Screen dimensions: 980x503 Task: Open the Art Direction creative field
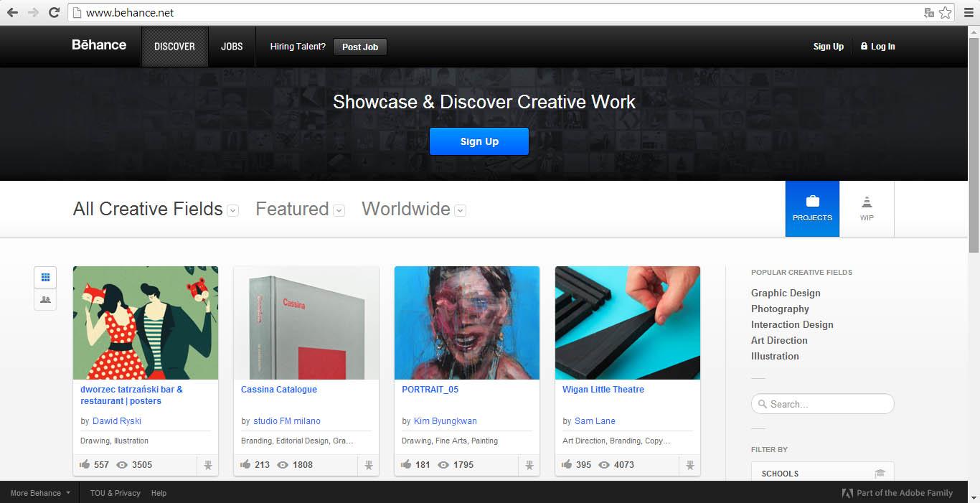pyautogui.click(x=779, y=340)
